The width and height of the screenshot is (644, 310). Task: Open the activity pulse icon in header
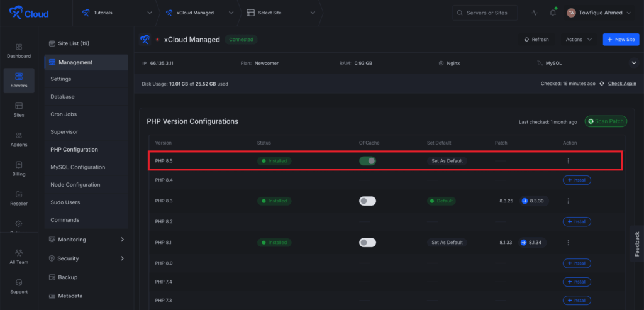(535, 13)
